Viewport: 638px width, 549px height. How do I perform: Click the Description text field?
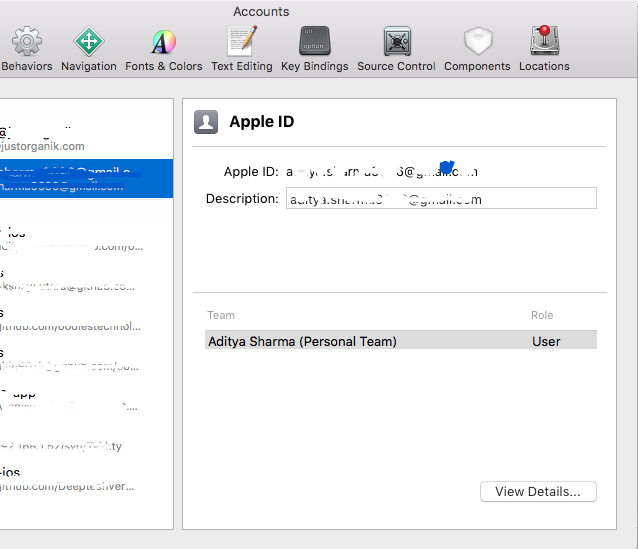441,198
